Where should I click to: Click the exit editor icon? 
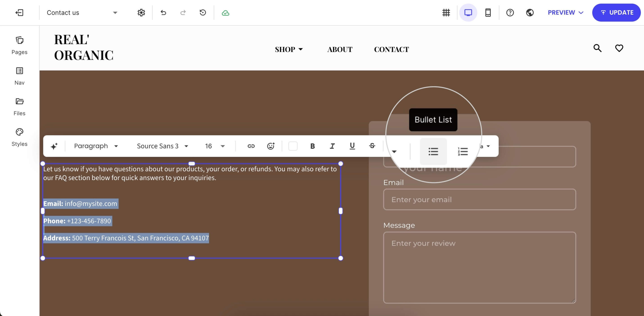tap(19, 13)
